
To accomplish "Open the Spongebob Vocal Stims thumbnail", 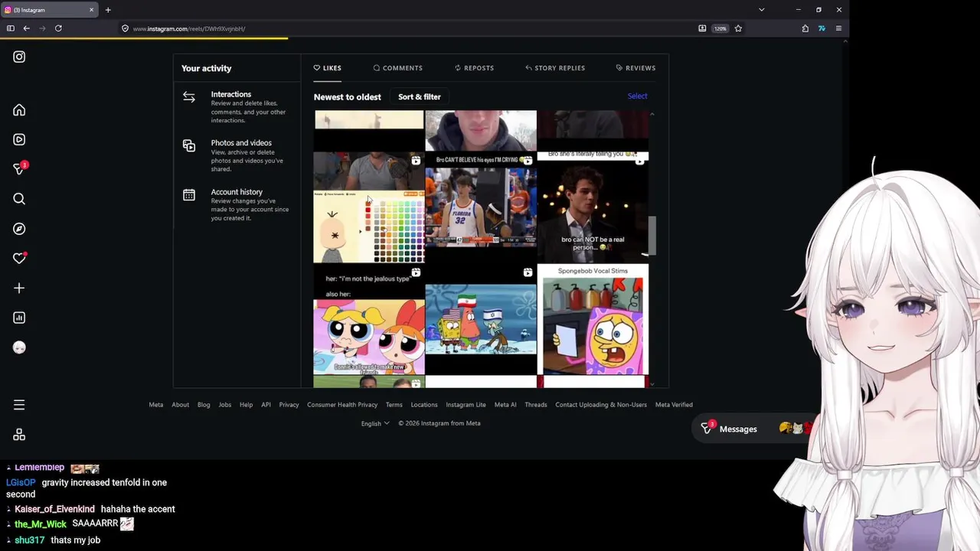I will click(593, 320).
